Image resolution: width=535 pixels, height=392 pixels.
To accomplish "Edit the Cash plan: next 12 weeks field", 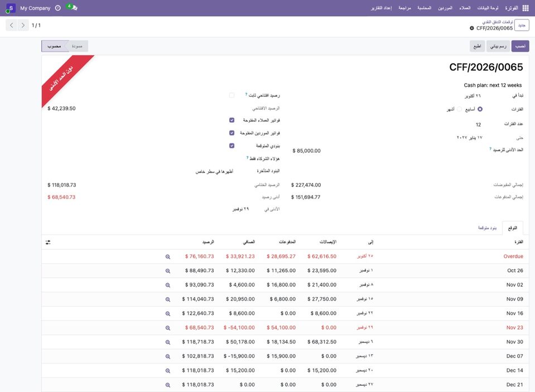I will coord(493,85).
